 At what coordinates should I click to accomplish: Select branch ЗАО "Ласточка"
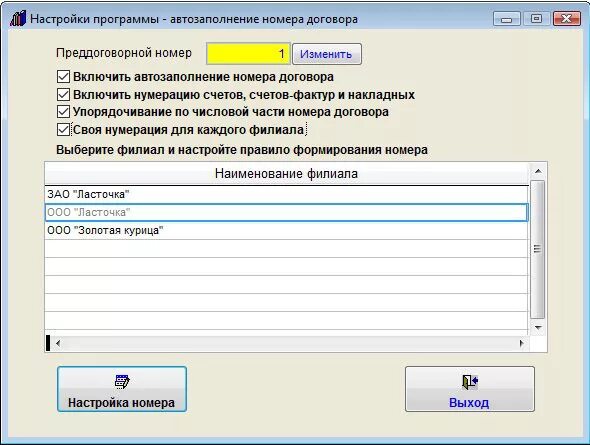point(286,194)
